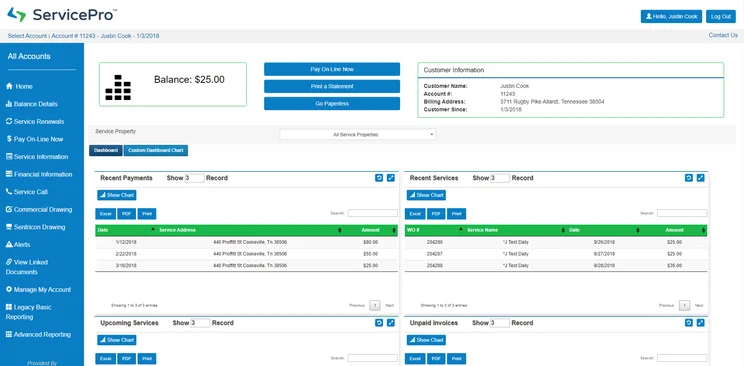744x366 pixels.
Task: Export Recent Services to Excel
Action: [x=415, y=214]
